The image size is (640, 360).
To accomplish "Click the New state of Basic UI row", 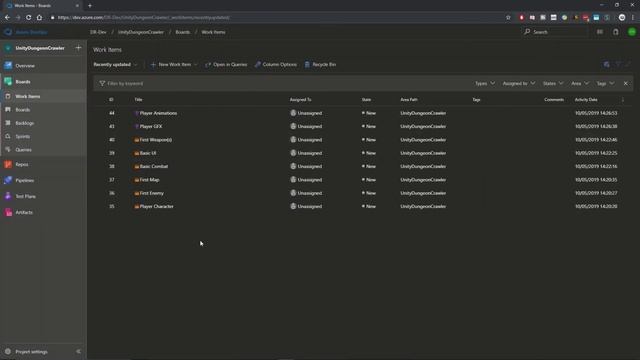I will pos(369,153).
